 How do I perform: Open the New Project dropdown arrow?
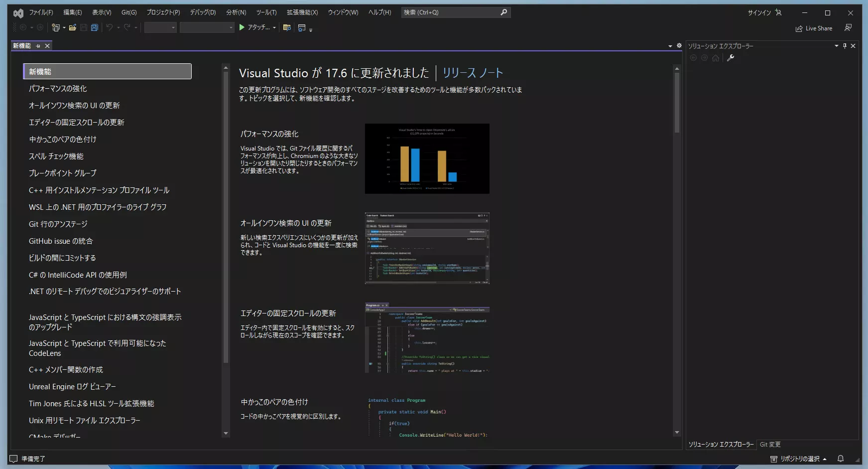click(x=64, y=28)
